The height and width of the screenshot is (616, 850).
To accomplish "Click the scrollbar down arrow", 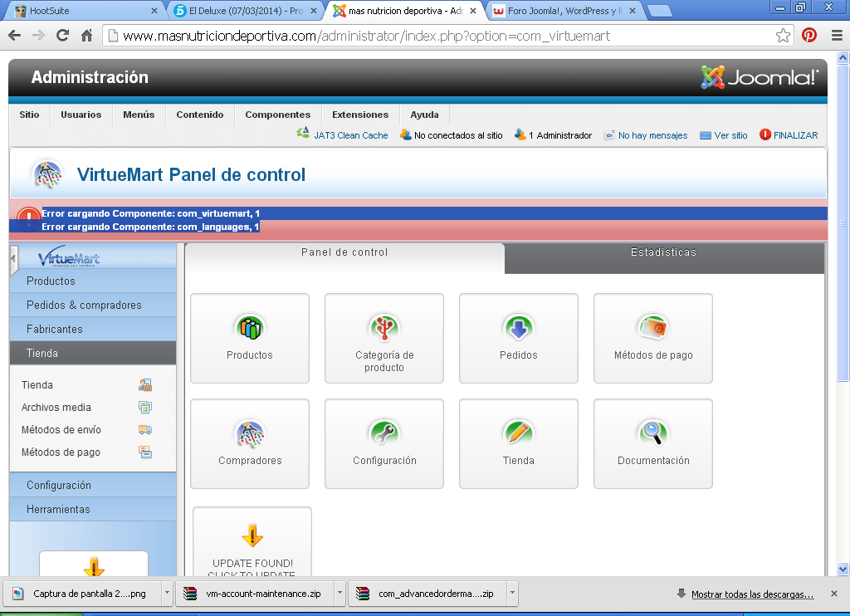I will tap(843, 569).
